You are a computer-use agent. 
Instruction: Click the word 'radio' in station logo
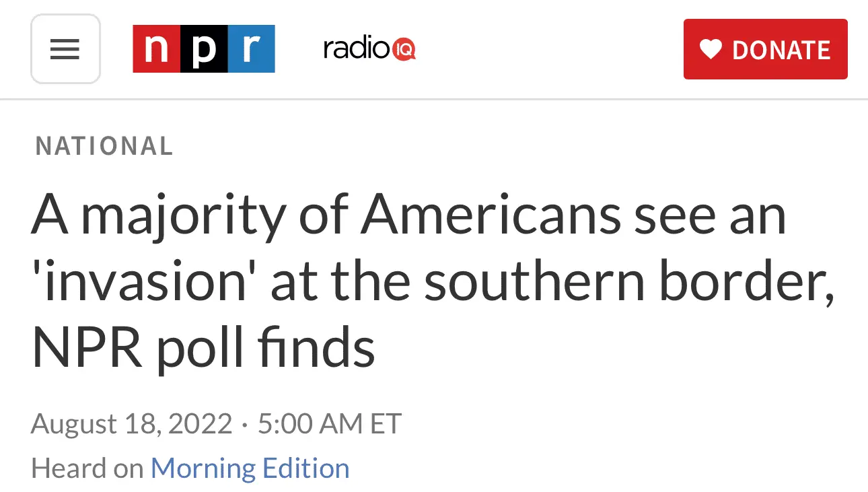pos(357,49)
